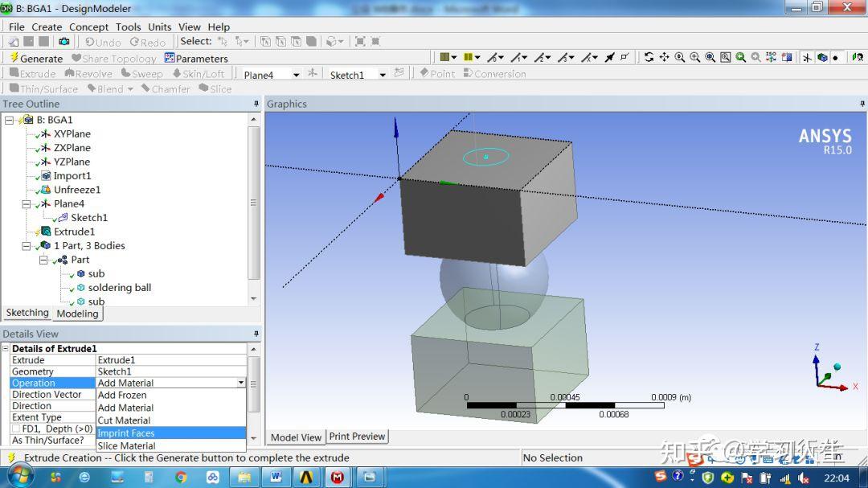This screenshot has height=488, width=868.
Task: Click the Look At Face/Plane/Sketch icon
Action: (858, 57)
